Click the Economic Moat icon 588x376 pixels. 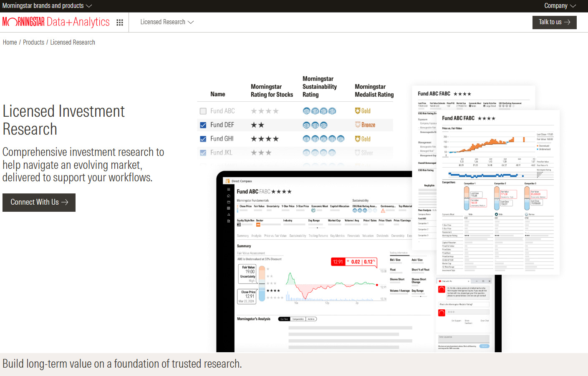tap(313, 210)
